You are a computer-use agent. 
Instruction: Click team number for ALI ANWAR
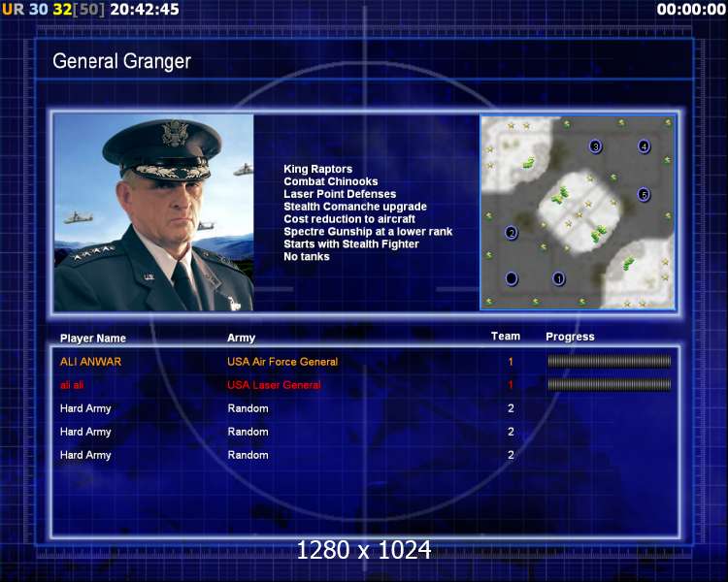pos(511,362)
